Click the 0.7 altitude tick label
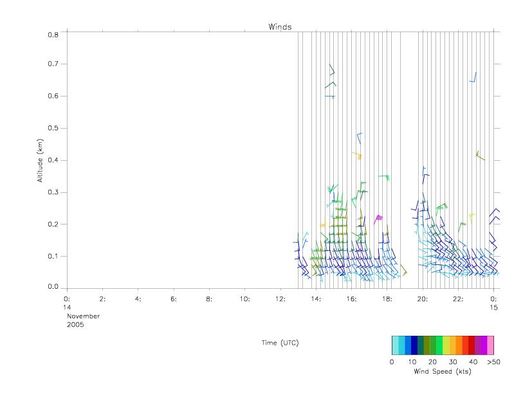This screenshot has width=532, height=393. tap(53, 64)
